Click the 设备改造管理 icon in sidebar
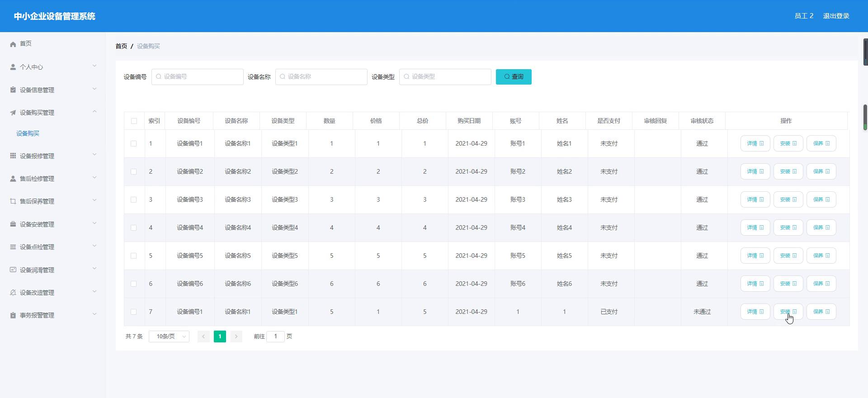868x398 pixels. click(x=13, y=293)
